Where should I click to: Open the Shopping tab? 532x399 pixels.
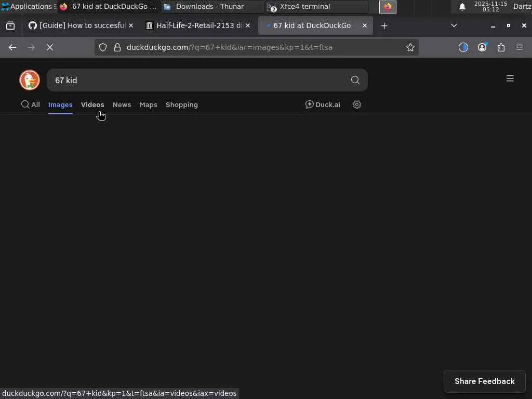(x=181, y=104)
